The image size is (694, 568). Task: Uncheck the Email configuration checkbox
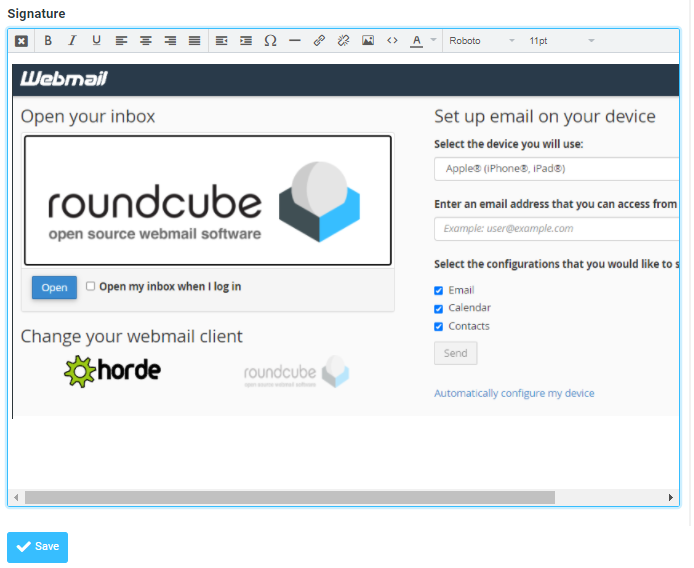[x=439, y=290]
